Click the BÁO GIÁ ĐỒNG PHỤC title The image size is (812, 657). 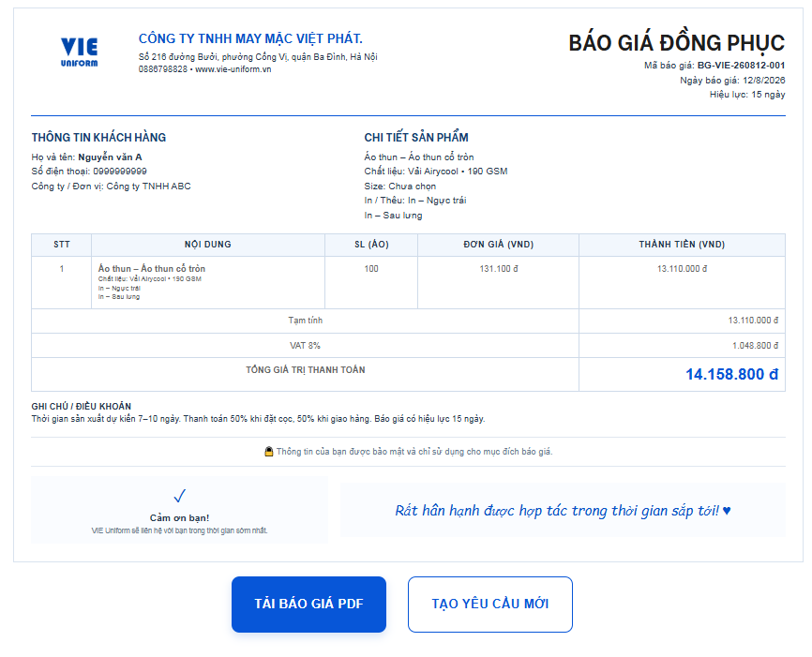click(x=677, y=43)
